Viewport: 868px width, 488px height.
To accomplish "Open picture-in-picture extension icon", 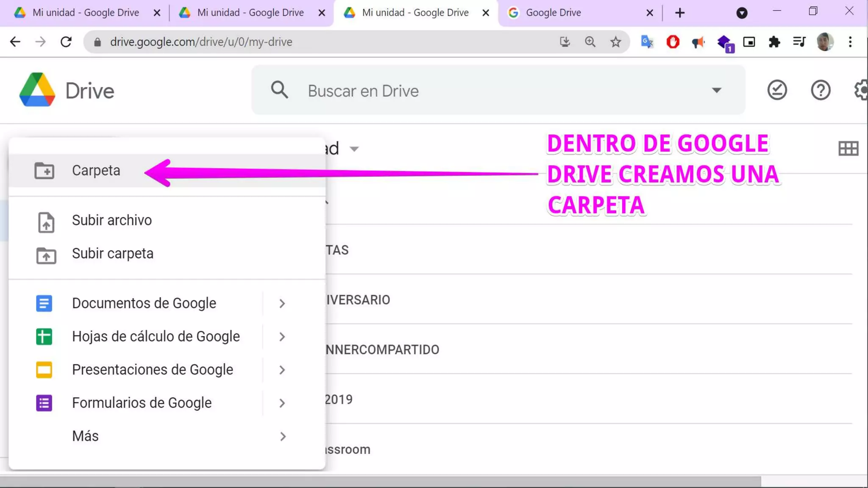I will [749, 42].
